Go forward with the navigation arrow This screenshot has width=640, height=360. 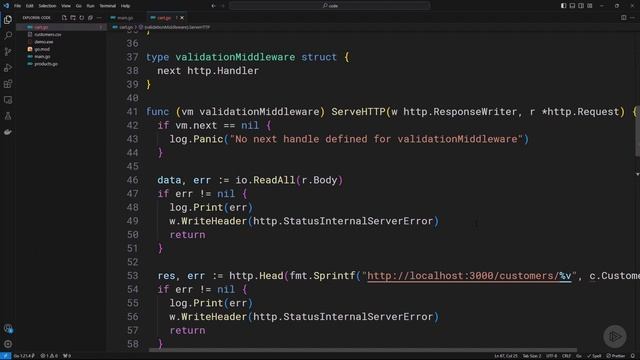(223, 6)
